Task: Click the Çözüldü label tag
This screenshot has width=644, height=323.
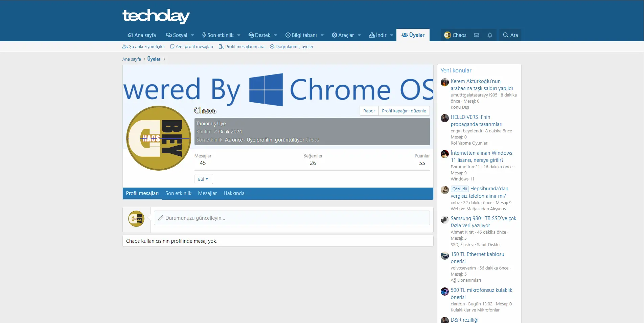Action: (460, 189)
